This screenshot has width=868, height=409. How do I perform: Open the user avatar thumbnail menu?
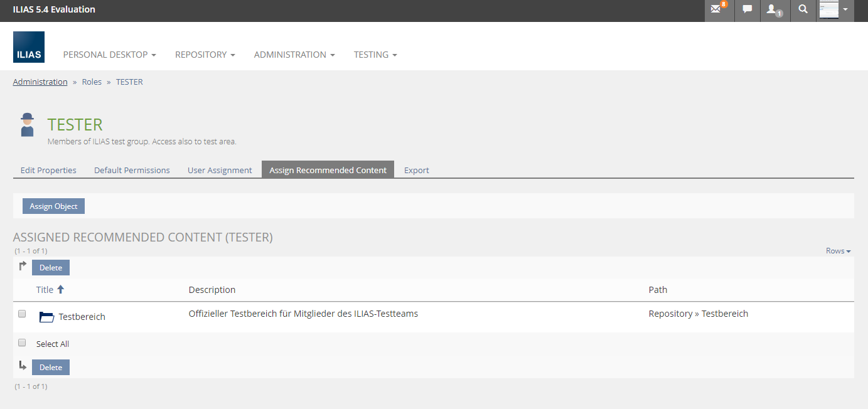835,10
